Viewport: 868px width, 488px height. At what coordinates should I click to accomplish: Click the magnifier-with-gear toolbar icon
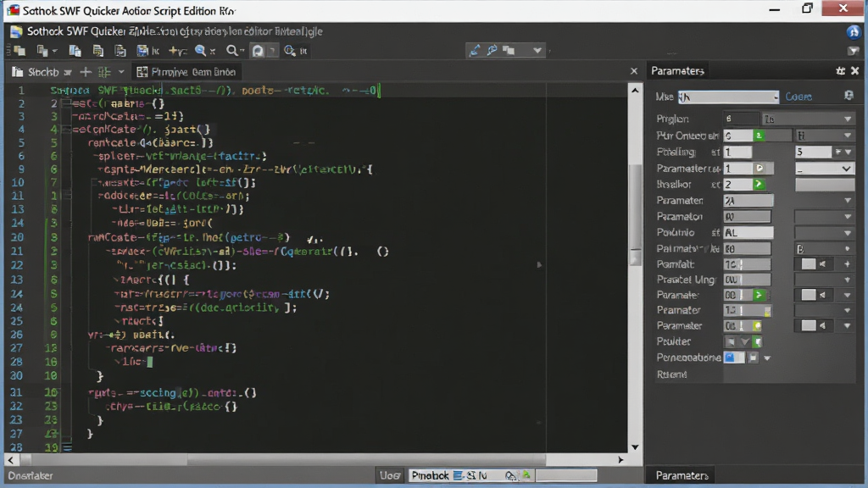[x=290, y=51]
